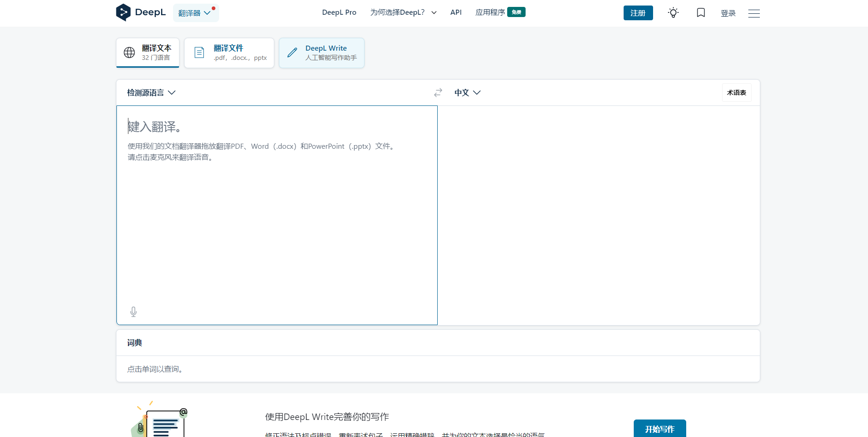Open the 应用程序 apps link
The width and height of the screenshot is (868, 437).
coord(490,12)
